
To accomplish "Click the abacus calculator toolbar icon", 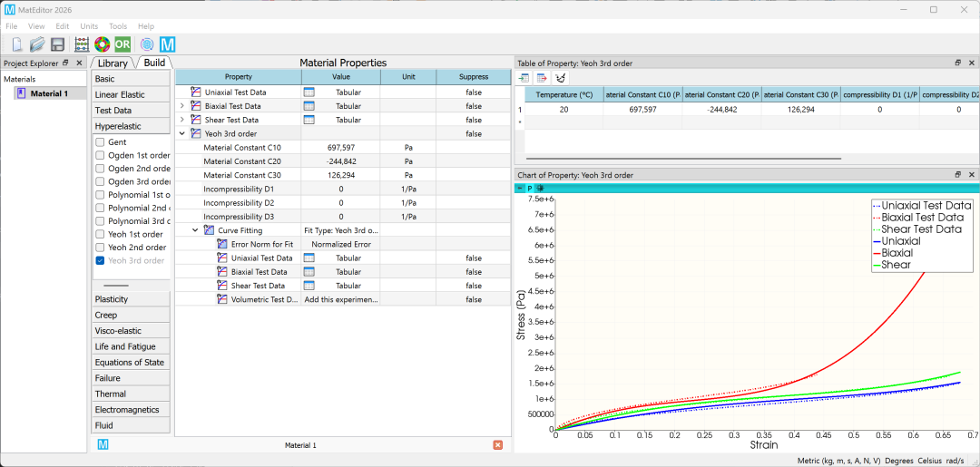I will [82, 44].
